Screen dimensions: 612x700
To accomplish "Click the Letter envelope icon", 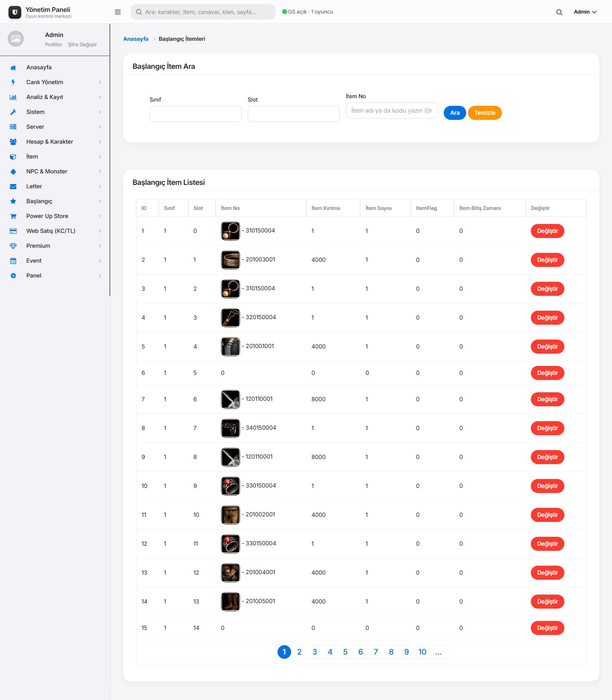I will 13,187.
